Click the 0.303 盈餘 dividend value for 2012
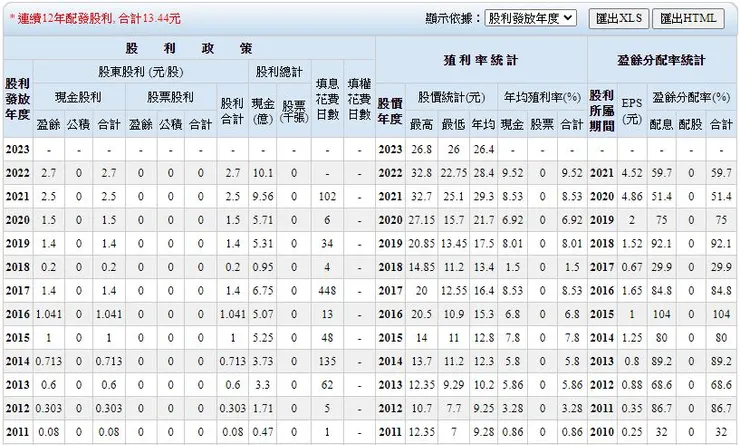740x445 pixels. pos(49,409)
